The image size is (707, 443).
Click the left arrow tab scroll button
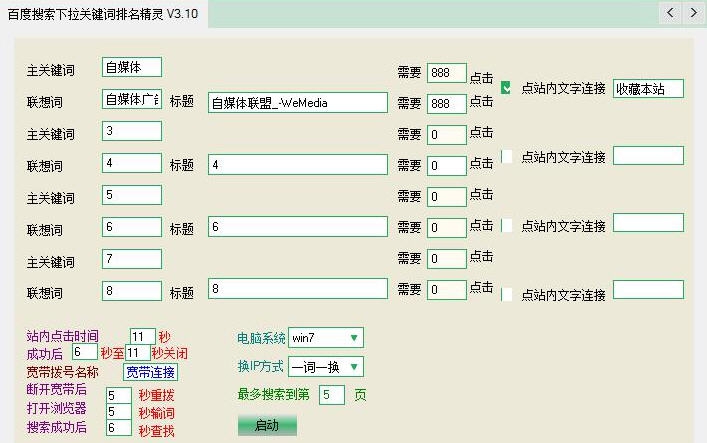670,13
